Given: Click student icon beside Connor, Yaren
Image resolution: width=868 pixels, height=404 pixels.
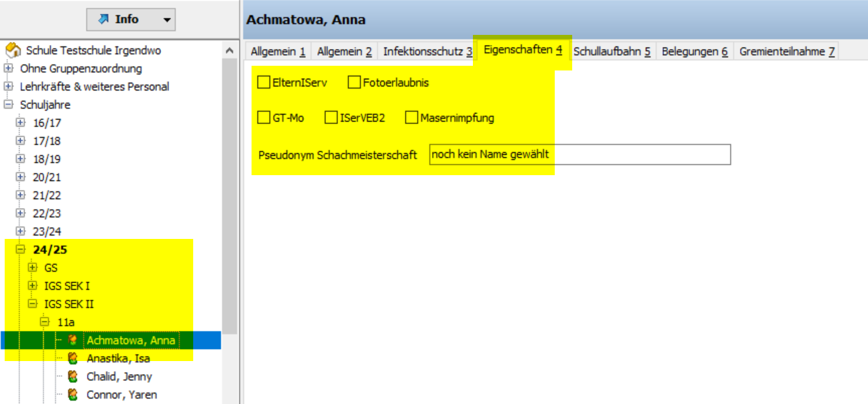Looking at the screenshot, I should click(72, 395).
